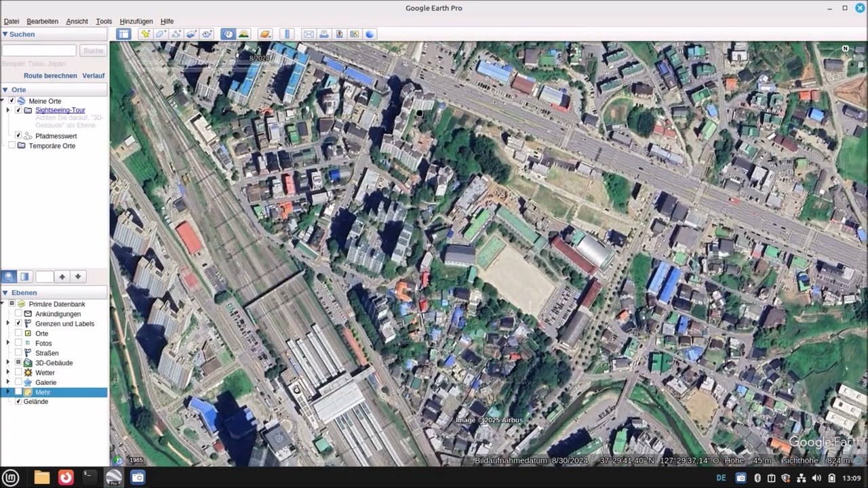This screenshot has width=868, height=488.
Task: Open the Datei menu
Action: (12, 21)
